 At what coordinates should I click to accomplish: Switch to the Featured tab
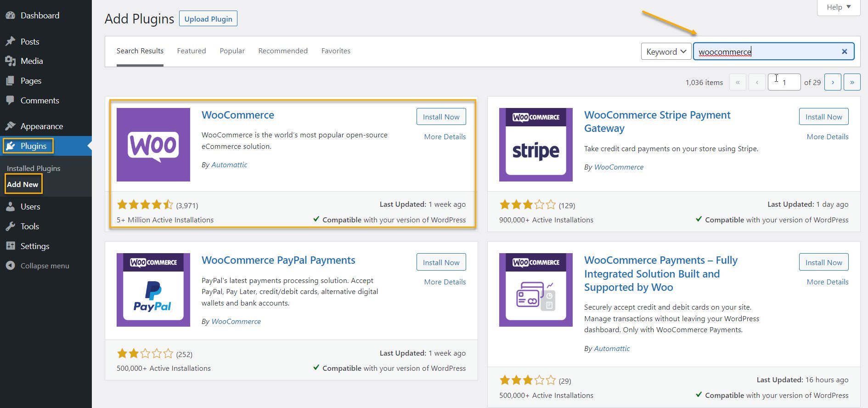pyautogui.click(x=192, y=51)
